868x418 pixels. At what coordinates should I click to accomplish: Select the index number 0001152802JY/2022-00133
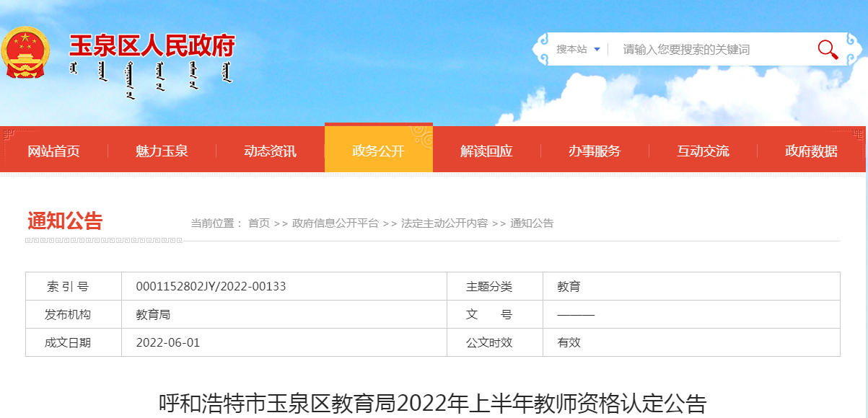pyautogui.click(x=211, y=287)
